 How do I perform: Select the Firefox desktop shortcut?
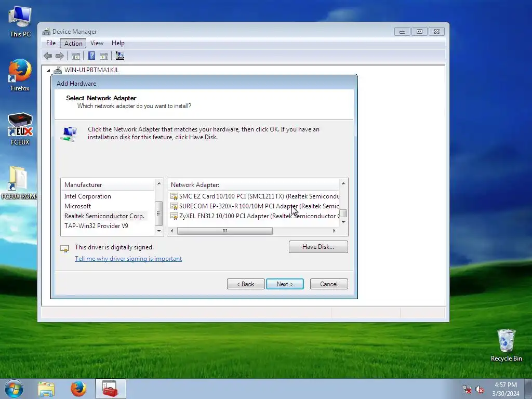pyautogui.click(x=20, y=75)
